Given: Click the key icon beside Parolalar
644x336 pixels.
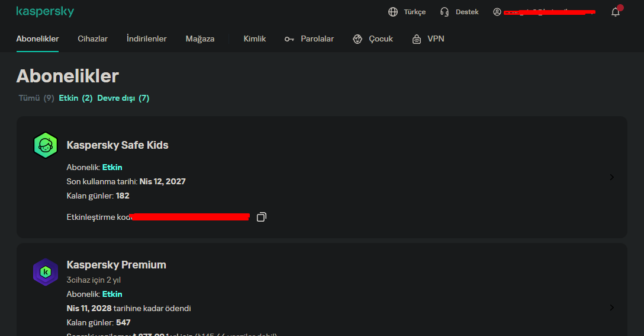Looking at the screenshot, I should click(289, 39).
